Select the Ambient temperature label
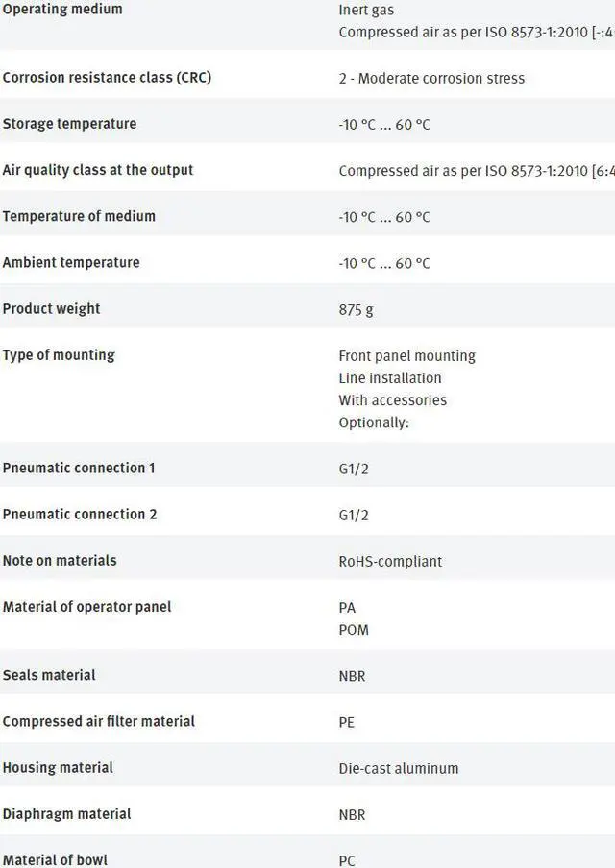 pos(71,262)
